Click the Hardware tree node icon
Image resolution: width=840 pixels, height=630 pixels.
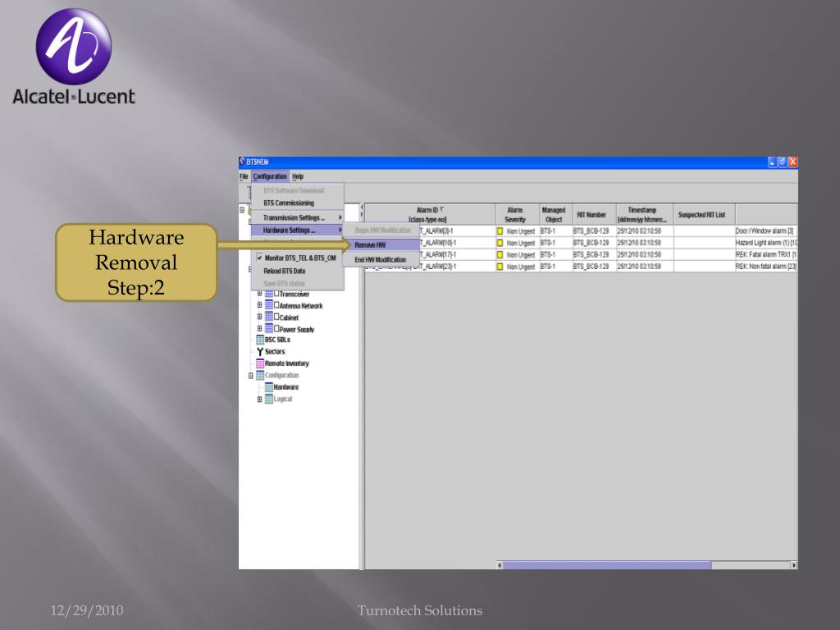pos(269,387)
